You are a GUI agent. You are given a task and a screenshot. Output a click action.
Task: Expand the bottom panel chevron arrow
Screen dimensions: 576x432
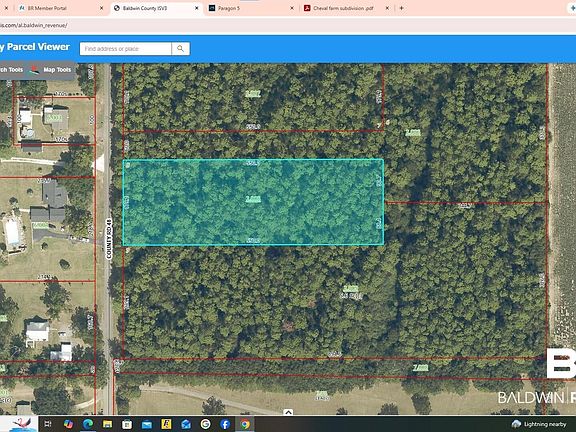[288, 412]
